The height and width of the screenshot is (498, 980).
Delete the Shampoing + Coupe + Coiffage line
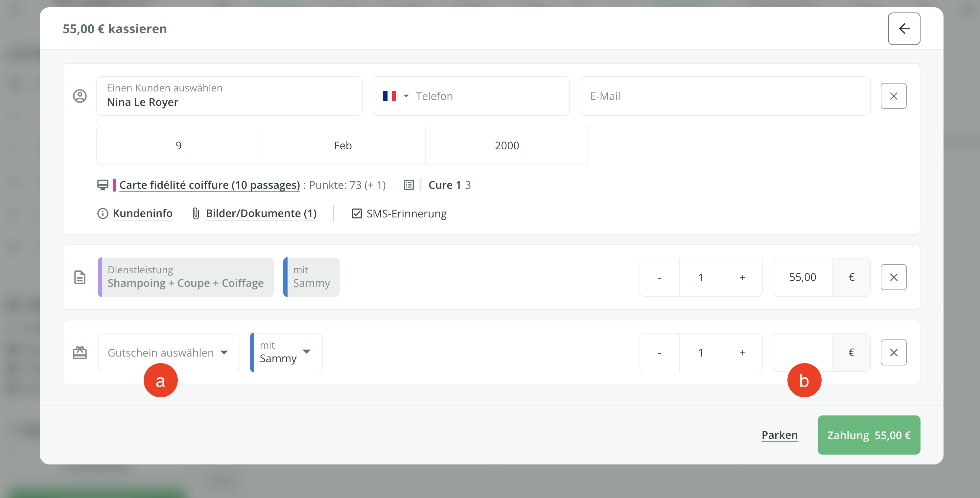[893, 277]
